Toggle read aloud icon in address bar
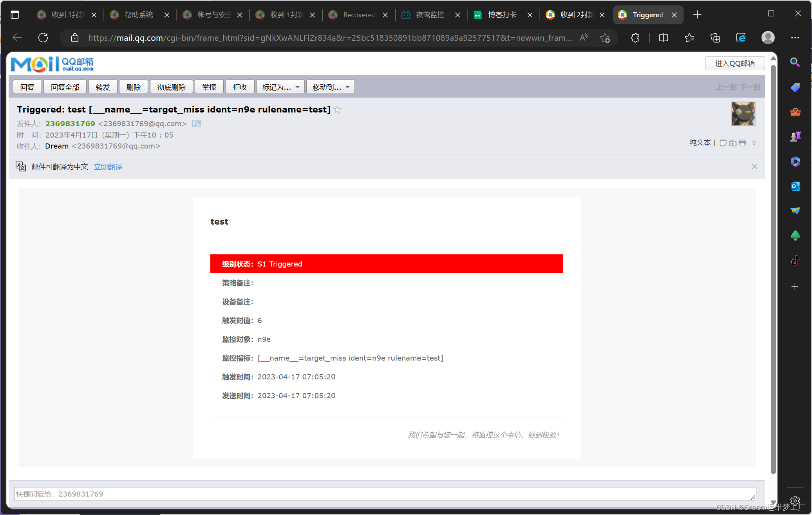 click(584, 38)
